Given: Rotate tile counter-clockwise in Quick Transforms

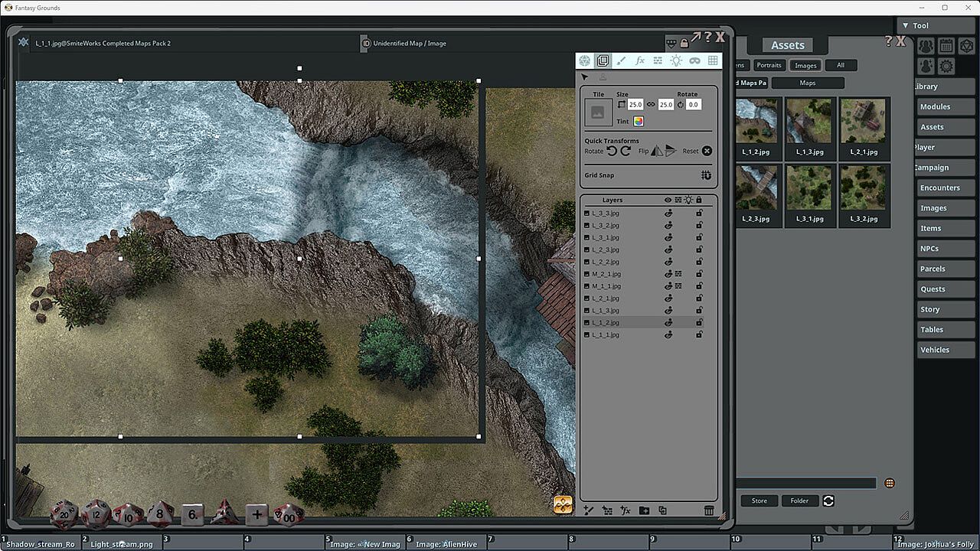Looking at the screenshot, I should point(612,151).
